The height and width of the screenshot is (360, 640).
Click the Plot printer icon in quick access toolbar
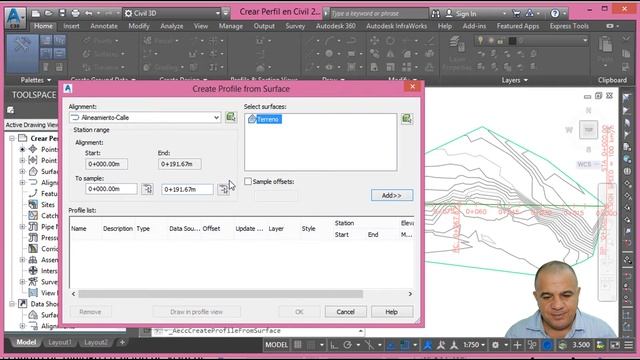click(76, 13)
